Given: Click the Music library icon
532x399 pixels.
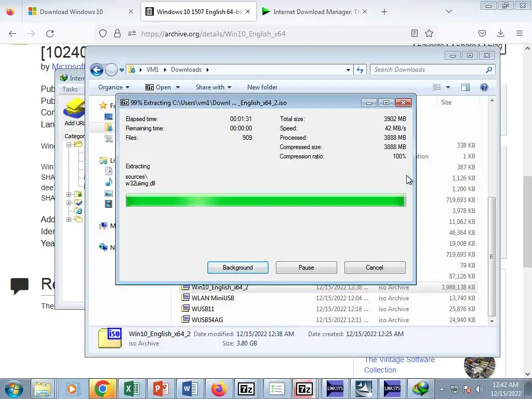Looking at the screenshot, I should click(x=109, y=182).
